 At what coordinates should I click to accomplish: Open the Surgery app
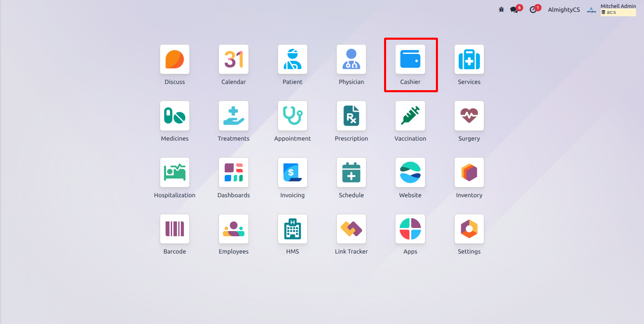tap(469, 116)
